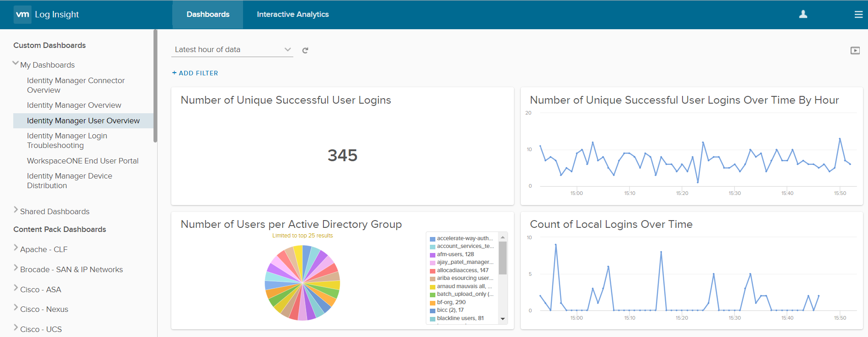Click the afm-users, 128 legend label

click(x=455, y=254)
